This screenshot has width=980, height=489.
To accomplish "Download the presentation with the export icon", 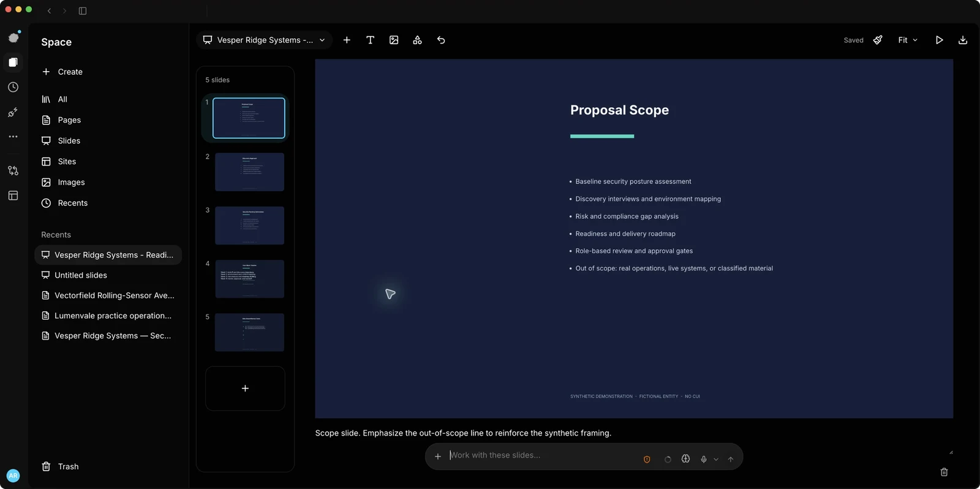I will (x=963, y=40).
